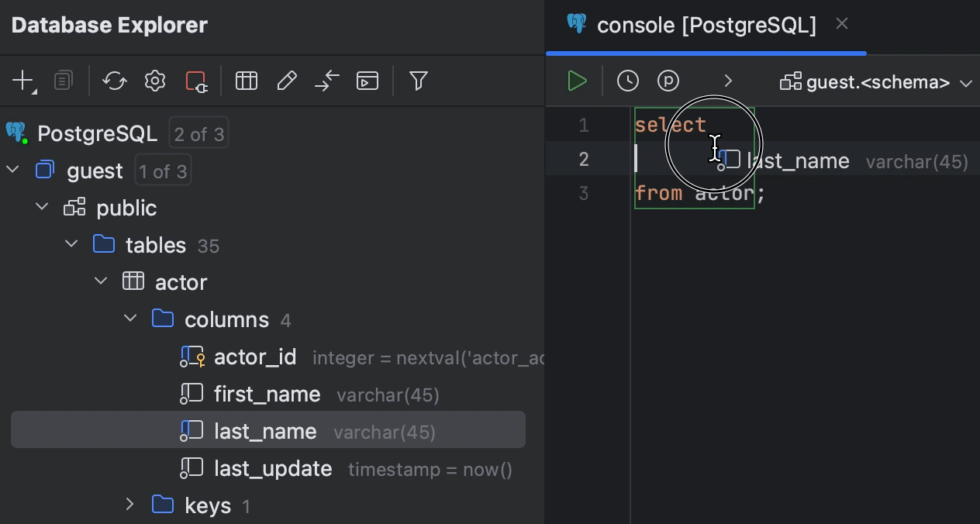Screen dimensions: 980x524
Task: Expand the keys folder under actor
Action: pos(130,505)
